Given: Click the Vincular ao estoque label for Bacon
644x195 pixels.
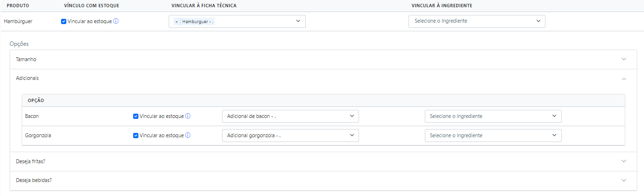Looking at the screenshot, I should (161, 116).
